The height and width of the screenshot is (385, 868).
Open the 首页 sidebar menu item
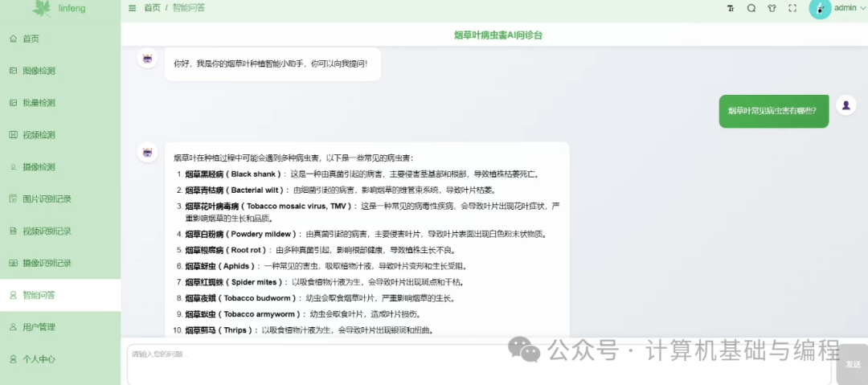pos(60,39)
